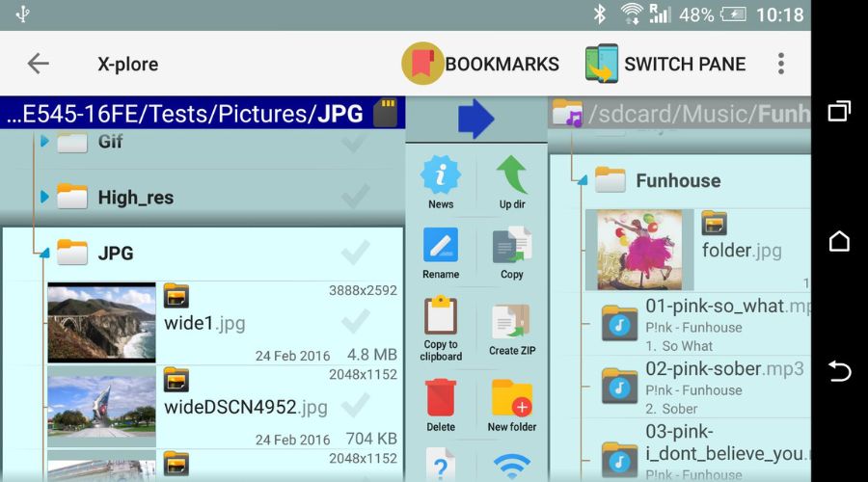The height and width of the screenshot is (482, 868).
Task: Click the '2. Sober' track title
Action: point(671,409)
